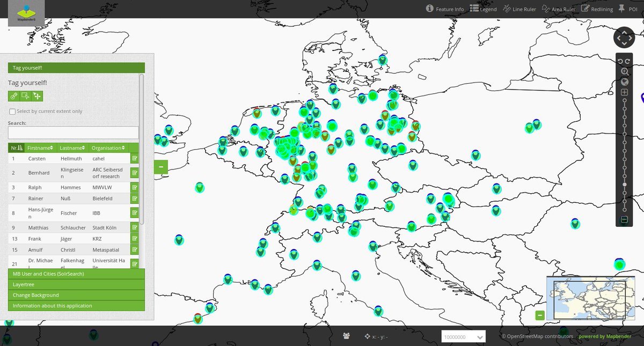Collapse the overview map
The width and height of the screenshot is (644, 346).
click(x=540, y=315)
